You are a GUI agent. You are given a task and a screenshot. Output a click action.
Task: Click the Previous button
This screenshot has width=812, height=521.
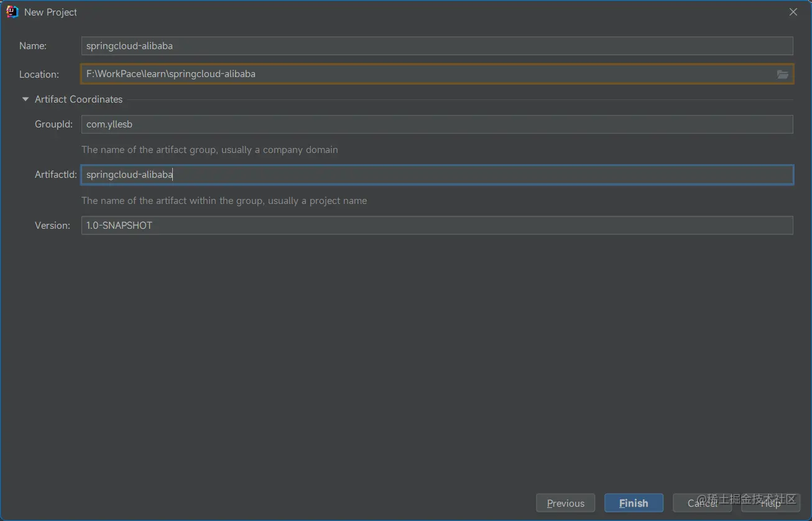point(566,503)
